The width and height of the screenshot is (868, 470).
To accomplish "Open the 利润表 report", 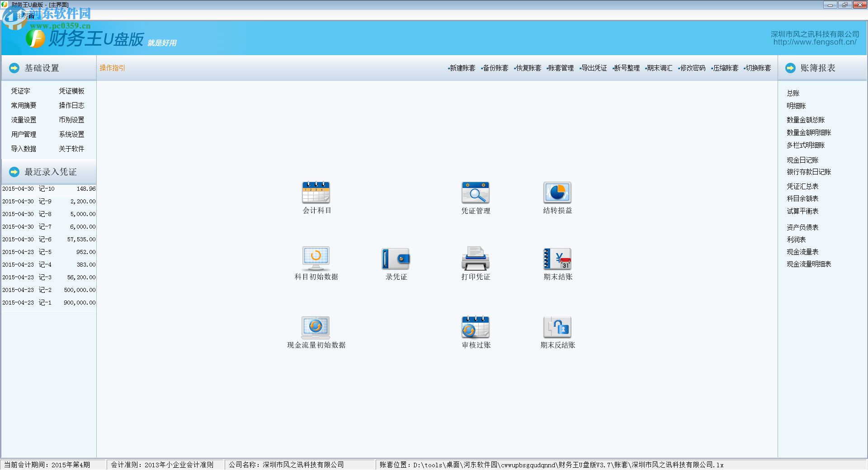I will 796,240.
